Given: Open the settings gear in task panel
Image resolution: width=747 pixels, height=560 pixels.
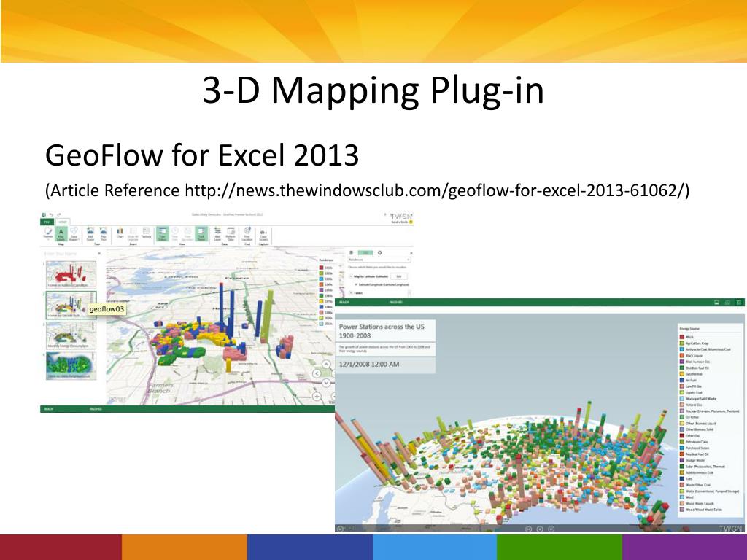Looking at the screenshot, I should pyautogui.click(x=379, y=253).
